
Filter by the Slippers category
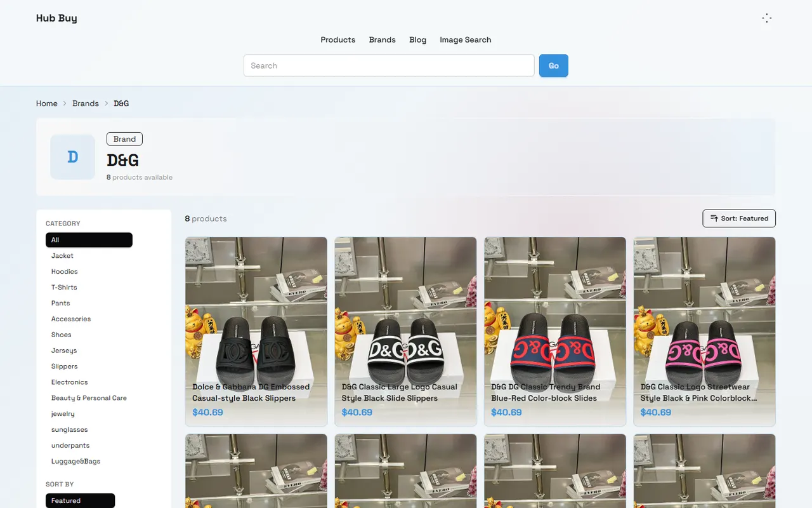[x=65, y=366]
